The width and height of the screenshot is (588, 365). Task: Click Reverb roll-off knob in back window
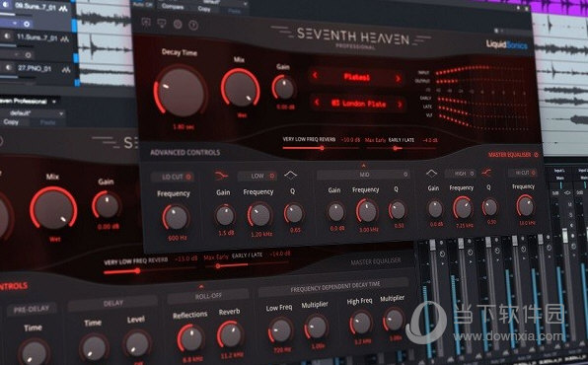coord(230,334)
